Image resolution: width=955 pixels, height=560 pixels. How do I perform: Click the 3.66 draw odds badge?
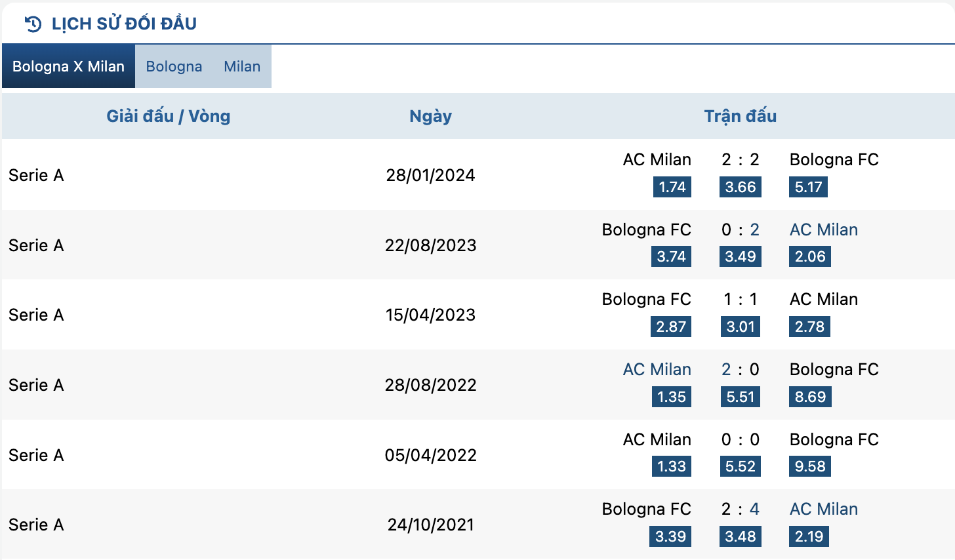741,187
